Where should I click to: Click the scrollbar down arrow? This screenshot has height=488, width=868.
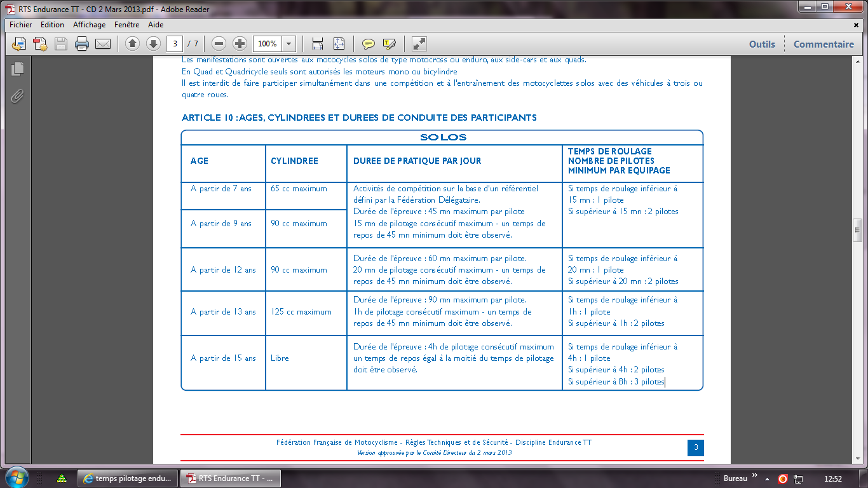[857, 459]
